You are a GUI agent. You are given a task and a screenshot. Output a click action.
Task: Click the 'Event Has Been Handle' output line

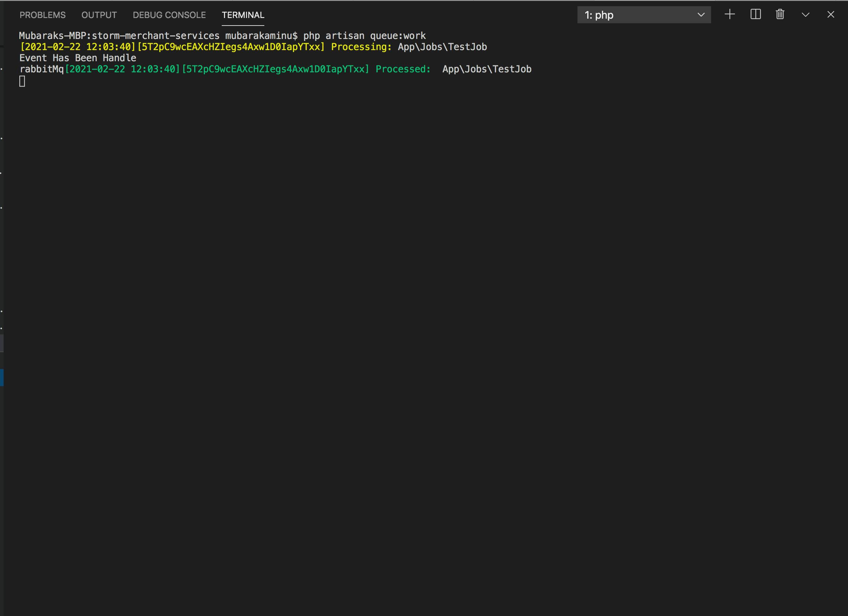coord(78,58)
